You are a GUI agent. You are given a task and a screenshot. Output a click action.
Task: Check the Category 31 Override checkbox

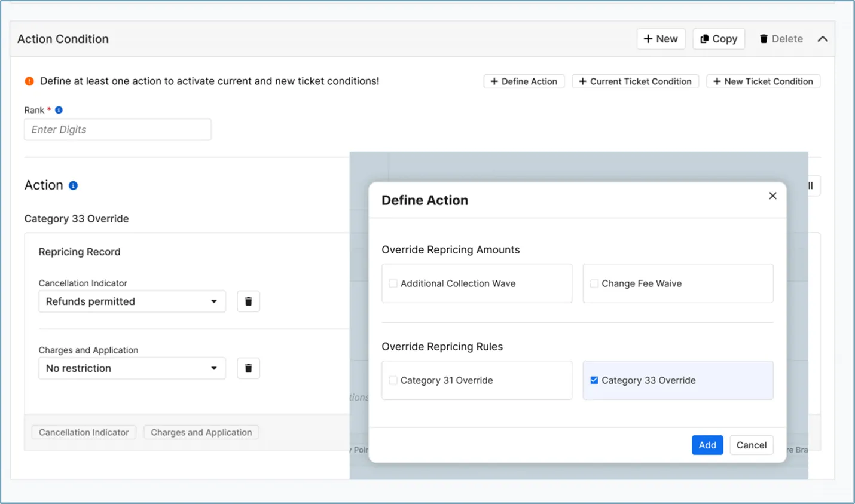click(393, 380)
